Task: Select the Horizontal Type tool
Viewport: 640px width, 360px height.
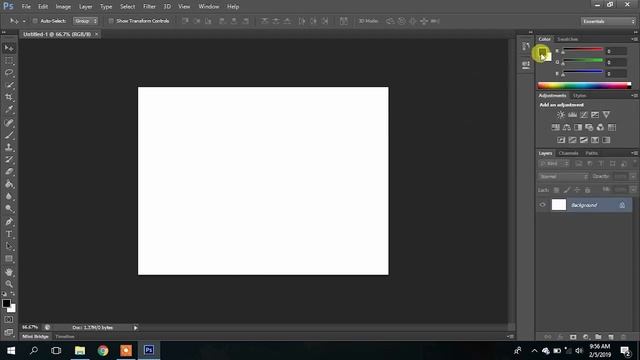Action: pos(9,234)
